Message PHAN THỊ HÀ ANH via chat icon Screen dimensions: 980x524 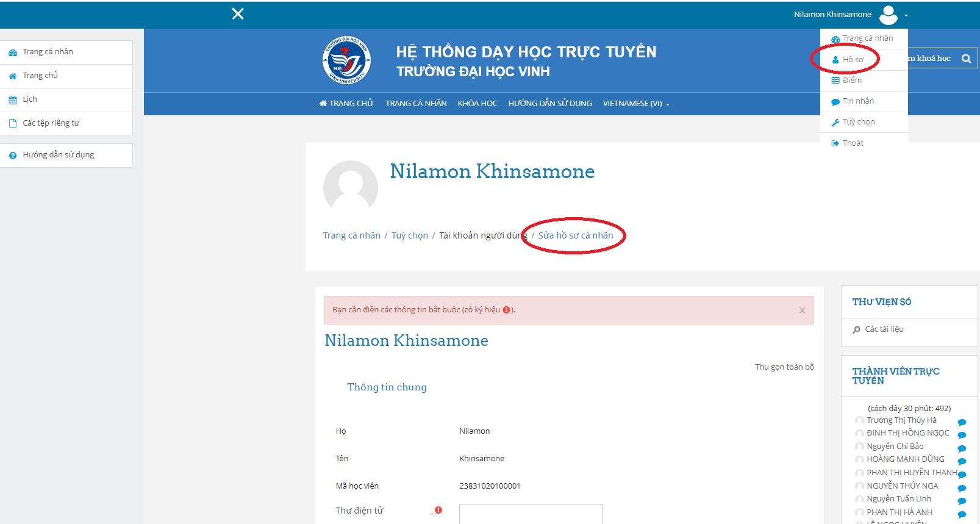point(962,514)
